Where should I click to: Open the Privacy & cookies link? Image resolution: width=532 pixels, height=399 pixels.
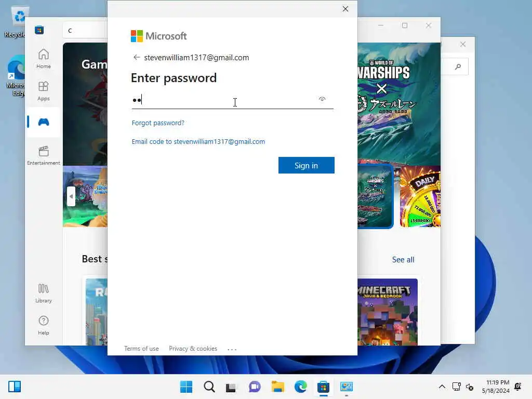[193, 349]
